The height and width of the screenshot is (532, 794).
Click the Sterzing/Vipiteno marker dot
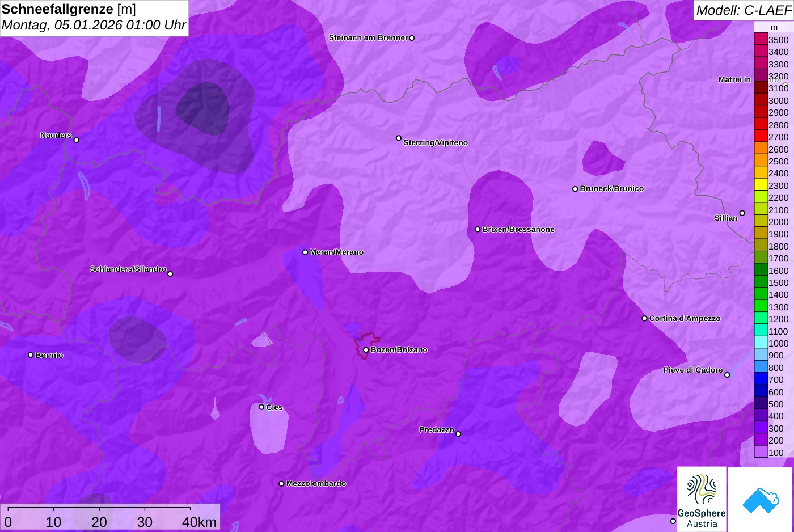399,138
